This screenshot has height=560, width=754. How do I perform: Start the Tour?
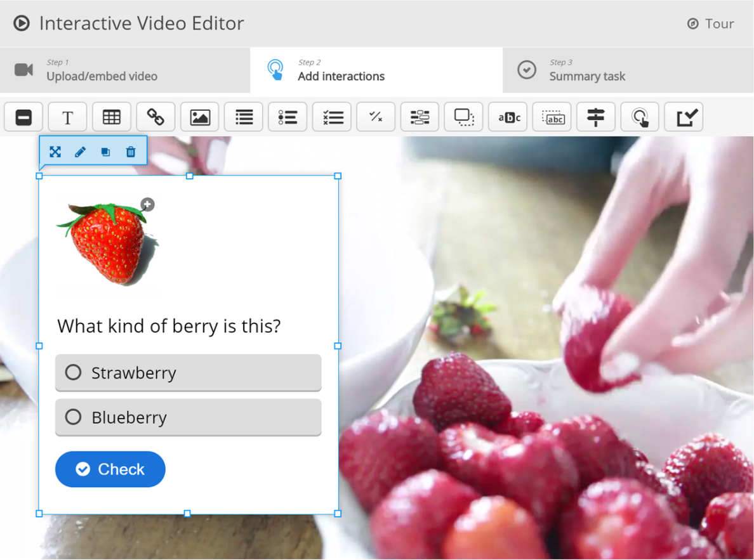click(x=711, y=24)
